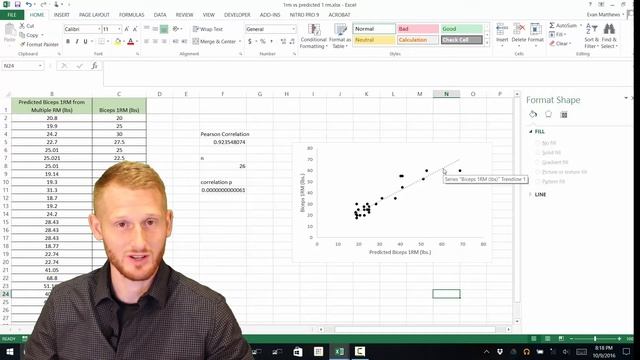Viewport: 640px width, 360px height.
Task: Open Sort & Filter
Action: [x=591, y=36]
